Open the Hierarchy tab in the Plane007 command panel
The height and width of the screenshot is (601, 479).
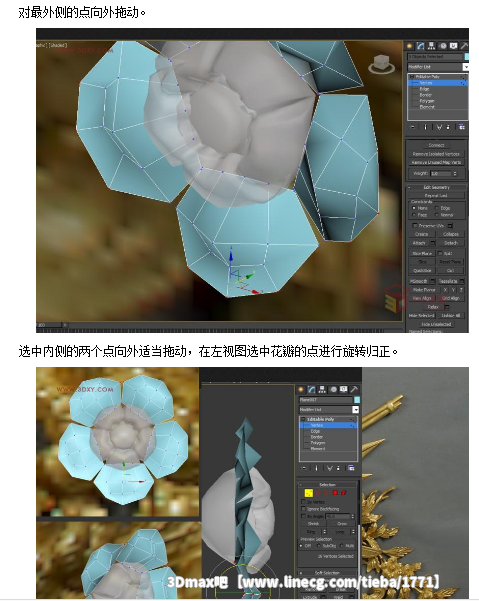(x=322, y=389)
